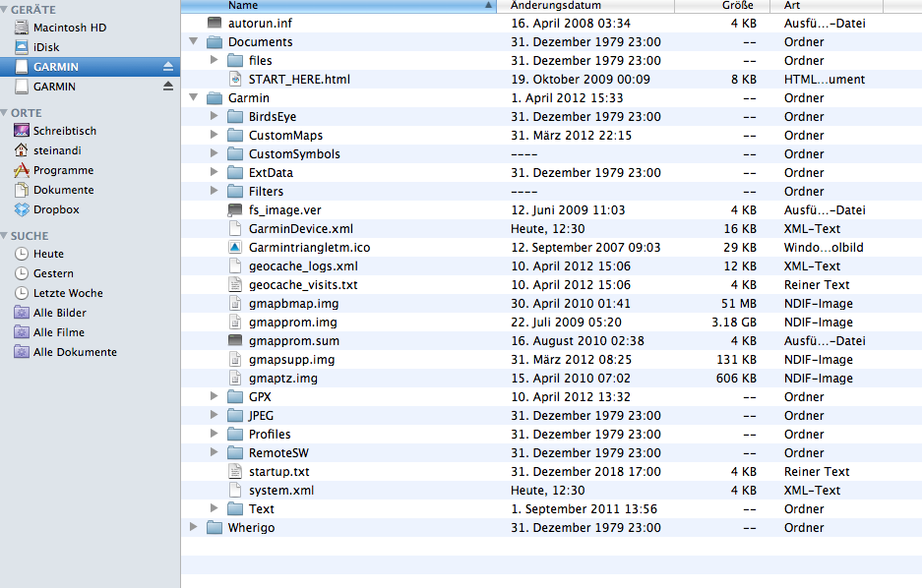
Task: Select system.xml file name
Action: tap(281, 491)
